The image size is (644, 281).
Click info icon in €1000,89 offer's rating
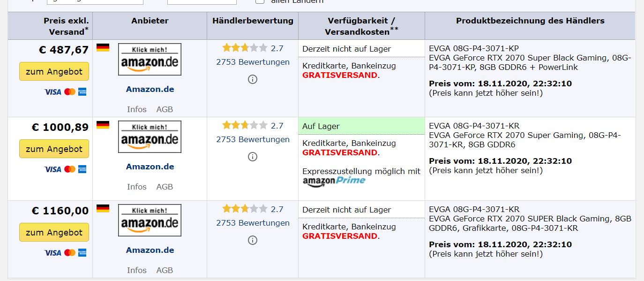[x=253, y=157]
